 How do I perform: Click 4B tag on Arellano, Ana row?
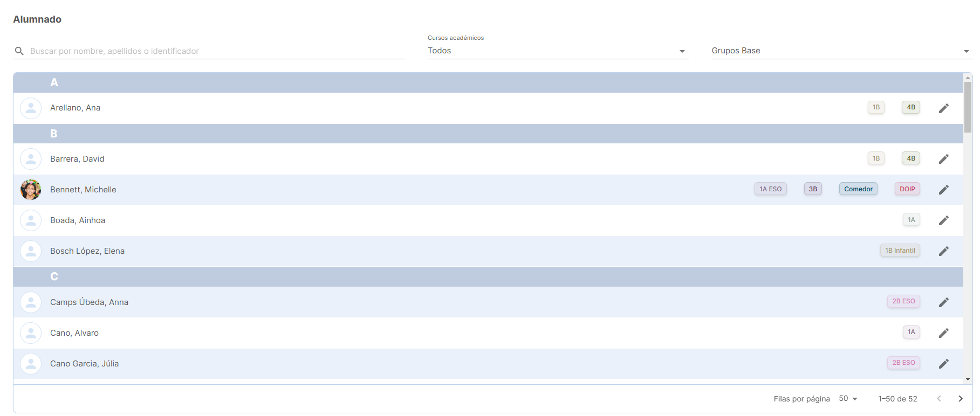point(911,107)
